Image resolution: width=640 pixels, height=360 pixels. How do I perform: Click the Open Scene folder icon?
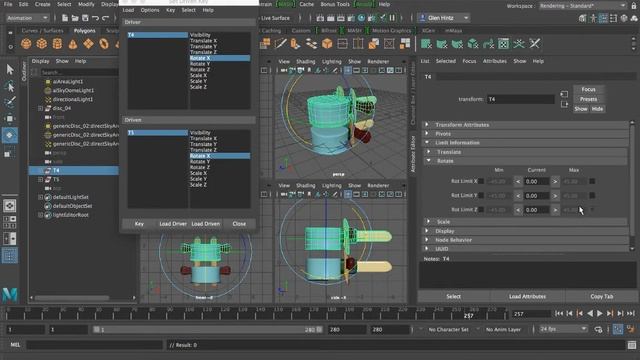pyautogui.click(x=75, y=18)
